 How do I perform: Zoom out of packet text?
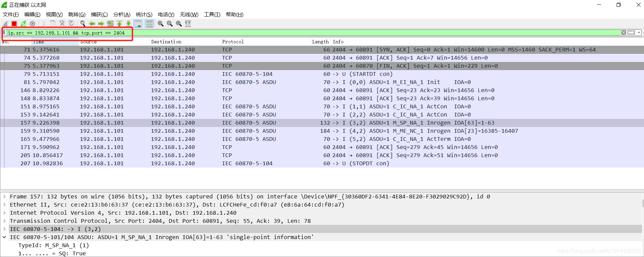click(x=170, y=24)
